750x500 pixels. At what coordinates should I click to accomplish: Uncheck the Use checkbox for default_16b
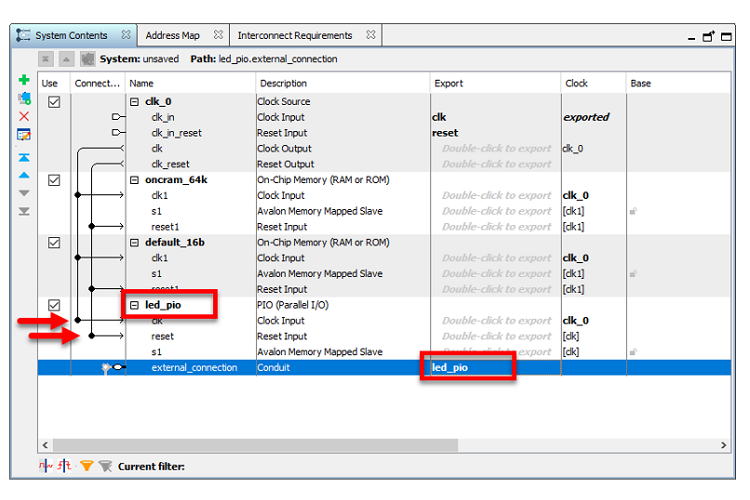[x=54, y=243]
